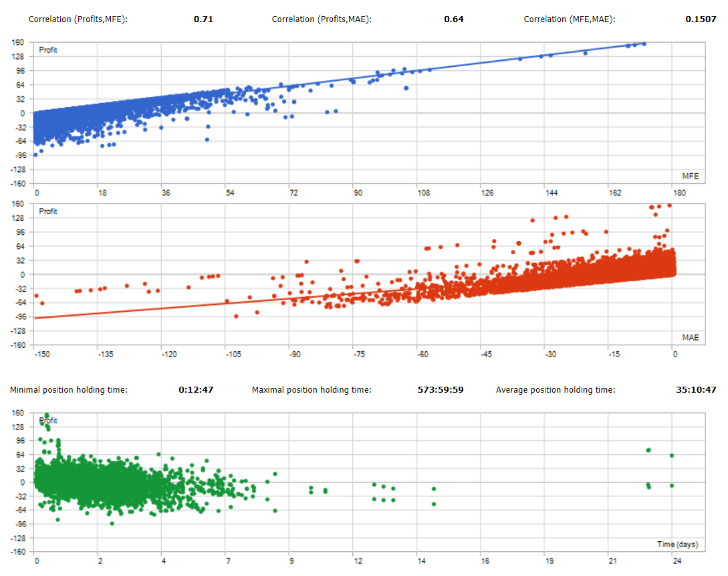Screen dimensions: 728x576
Task: Click the Time (days) axis label
Action: pyautogui.click(x=679, y=544)
